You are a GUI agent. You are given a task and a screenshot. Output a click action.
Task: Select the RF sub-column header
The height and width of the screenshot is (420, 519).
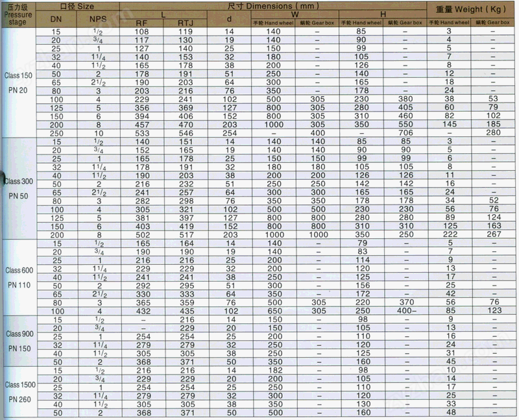[141, 25]
